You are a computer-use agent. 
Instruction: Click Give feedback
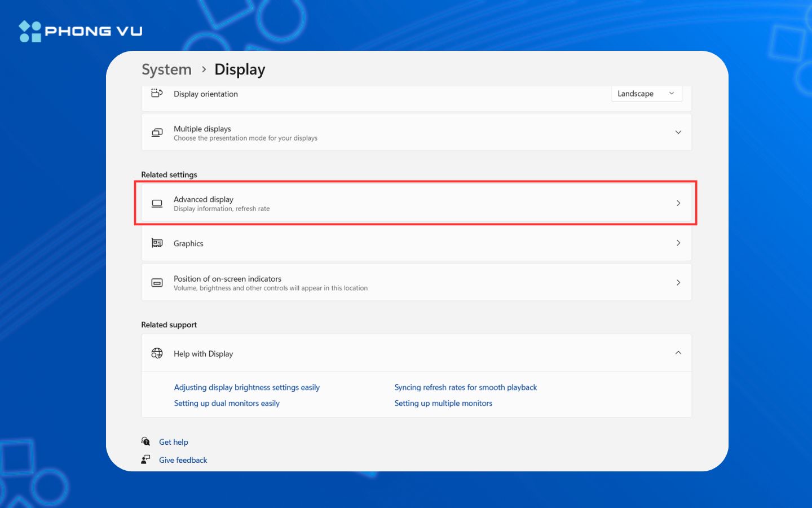(x=183, y=459)
